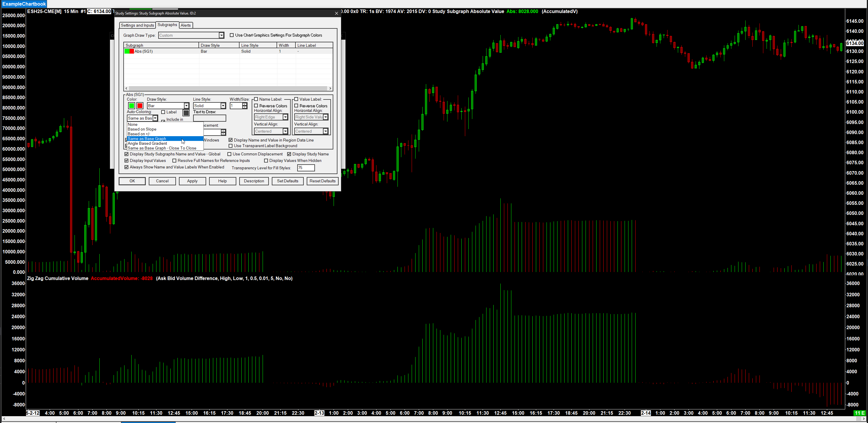
Task: Open the Graph Draw Type dropdown
Action: [222, 35]
